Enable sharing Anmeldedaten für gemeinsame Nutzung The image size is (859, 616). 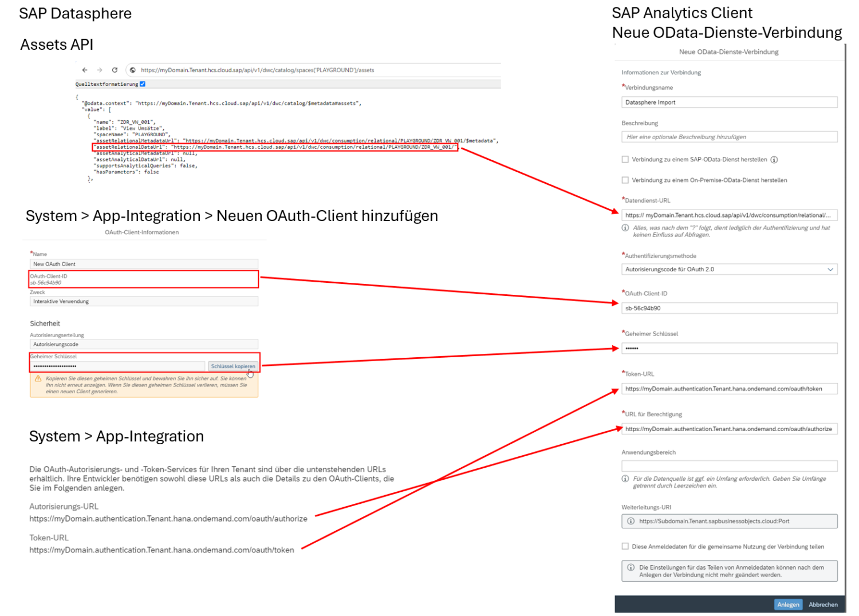(x=625, y=546)
